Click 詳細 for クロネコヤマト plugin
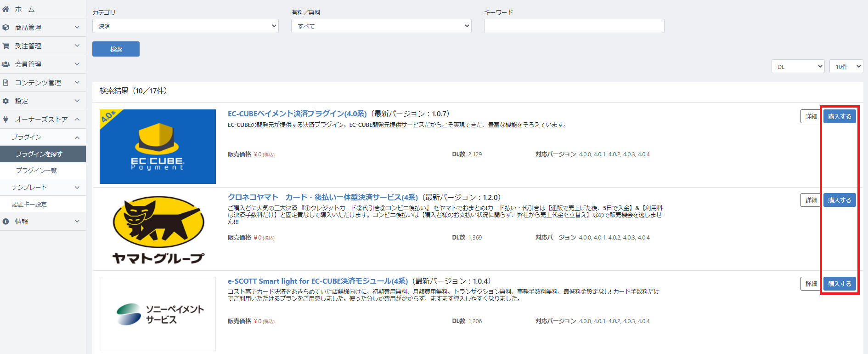The image size is (868, 354). click(811, 200)
